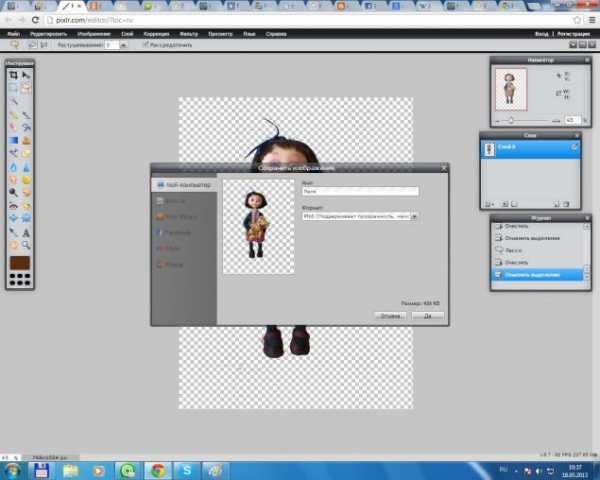
Task: Toggle the layer visibility checkbox in Layers panel
Action: tap(574, 147)
